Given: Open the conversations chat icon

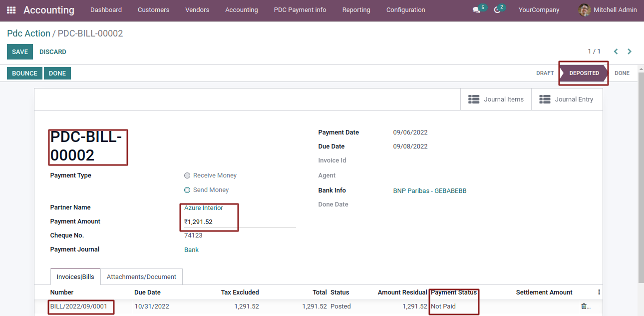Looking at the screenshot, I should point(476,10).
